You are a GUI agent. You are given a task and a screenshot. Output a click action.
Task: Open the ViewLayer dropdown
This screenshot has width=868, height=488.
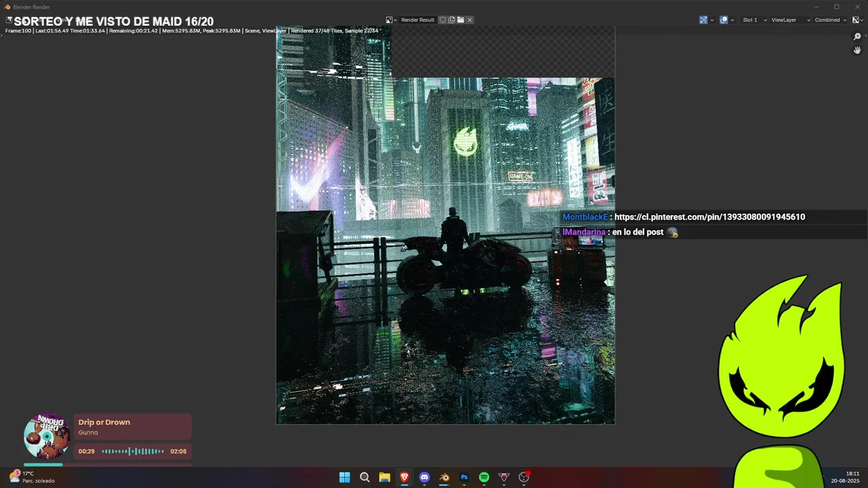(x=791, y=20)
